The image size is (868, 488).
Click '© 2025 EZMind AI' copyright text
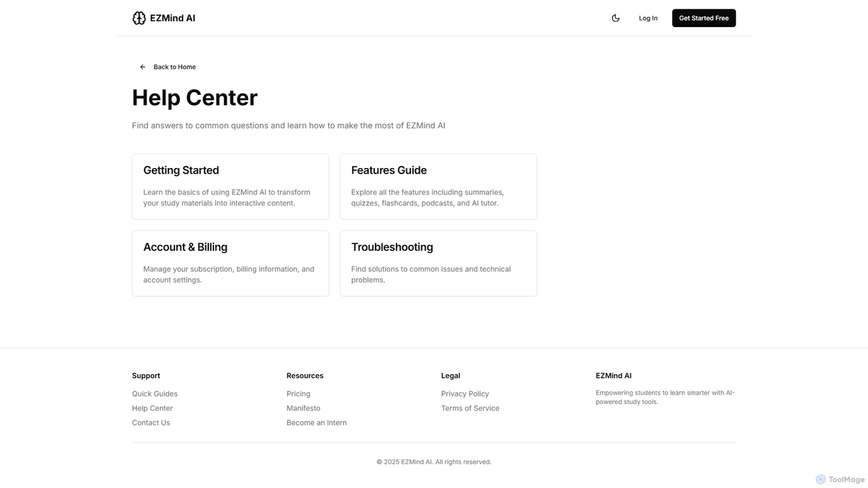[x=434, y=462]
